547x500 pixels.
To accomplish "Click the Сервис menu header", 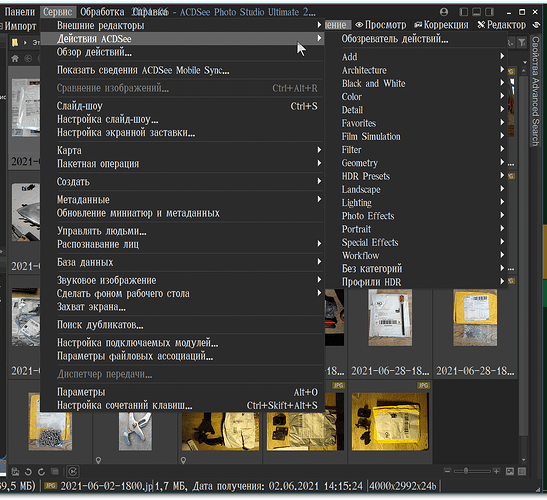I will [58, 12].
